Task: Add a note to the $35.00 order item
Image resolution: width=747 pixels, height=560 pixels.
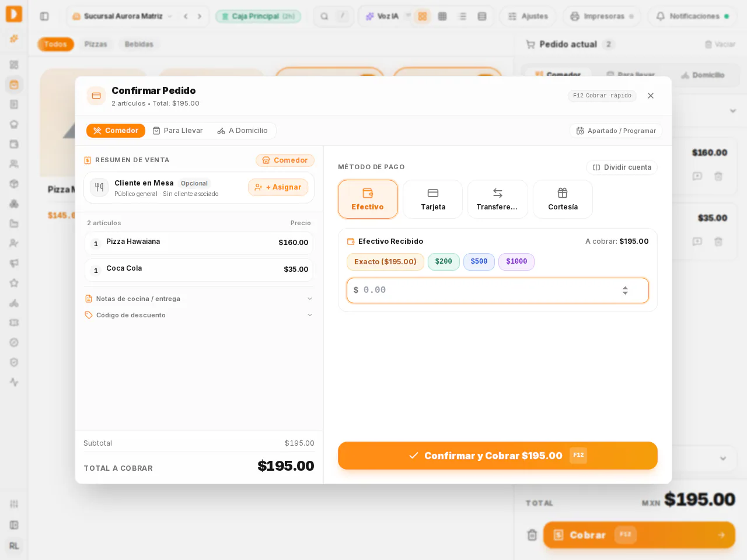Action: [x=697, y=242]
